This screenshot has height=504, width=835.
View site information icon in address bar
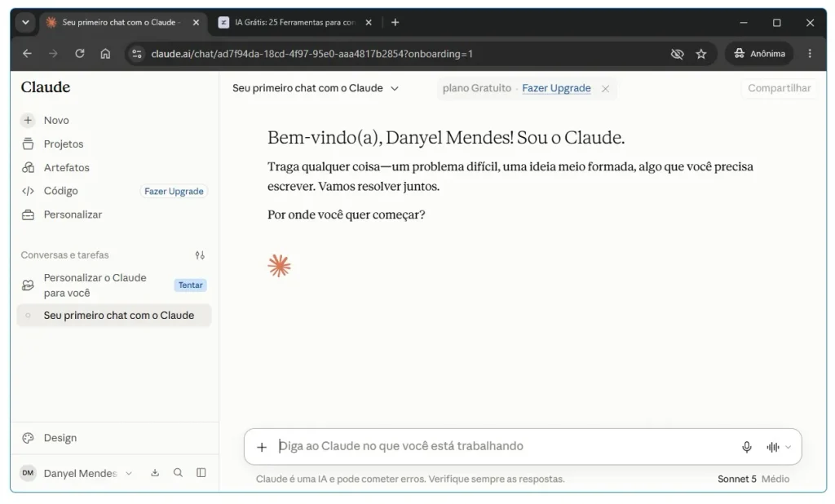click(137, 54)
